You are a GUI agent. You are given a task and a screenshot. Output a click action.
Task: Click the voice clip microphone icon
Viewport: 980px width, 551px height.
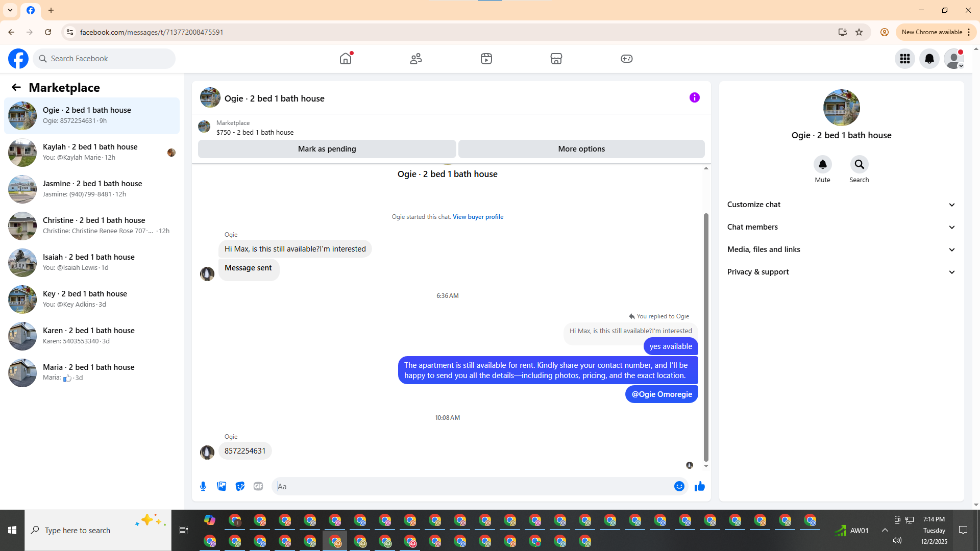(203, 486)
